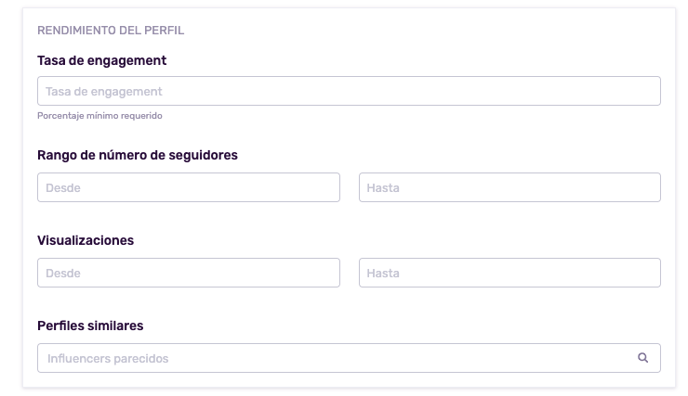Focus the Tasa de engagement input field
Image resolution: width=688 pixels, height=396 pixels.
tap(349, 91)
